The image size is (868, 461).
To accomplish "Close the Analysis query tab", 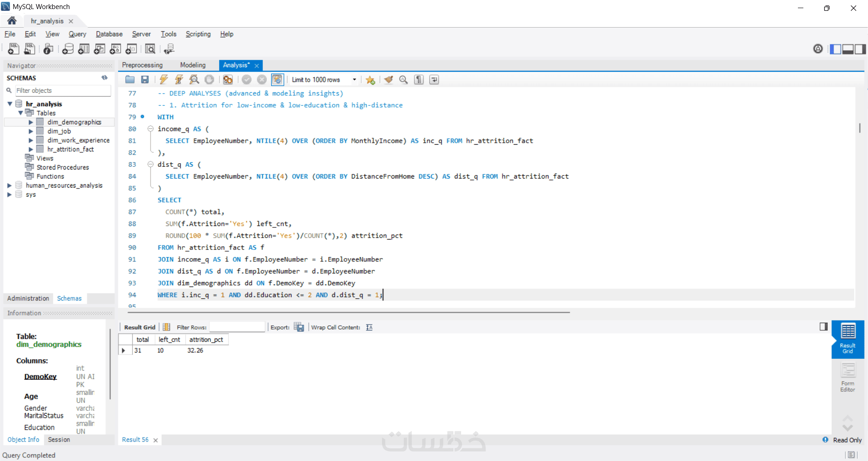I will [x=257, y=66].
